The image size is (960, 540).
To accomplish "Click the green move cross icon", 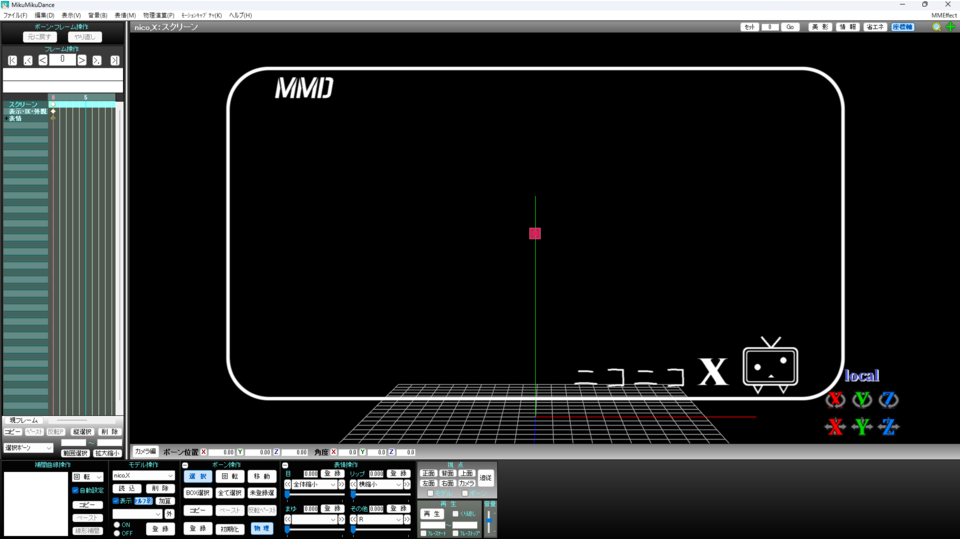I will (x=950, y=27).
